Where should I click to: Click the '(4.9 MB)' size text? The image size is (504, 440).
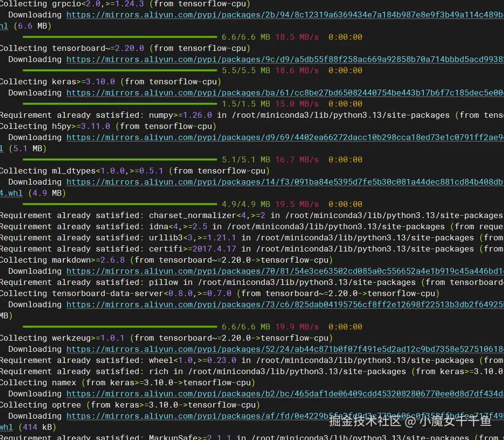click(47, 193)
